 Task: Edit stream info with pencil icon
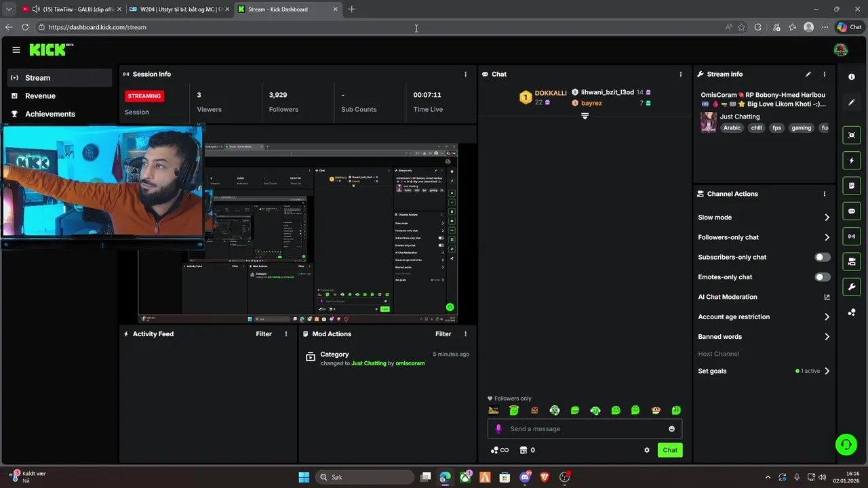point(808,74)
